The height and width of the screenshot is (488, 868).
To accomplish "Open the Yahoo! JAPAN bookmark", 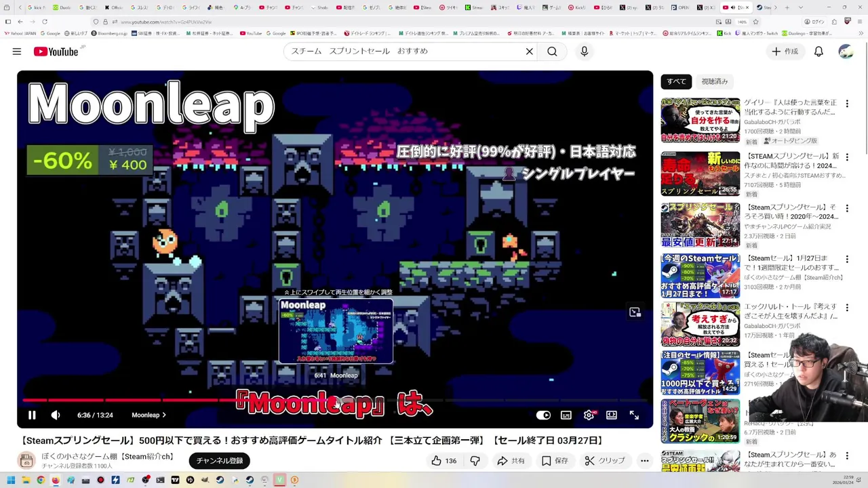I will (x=20, y=33).
